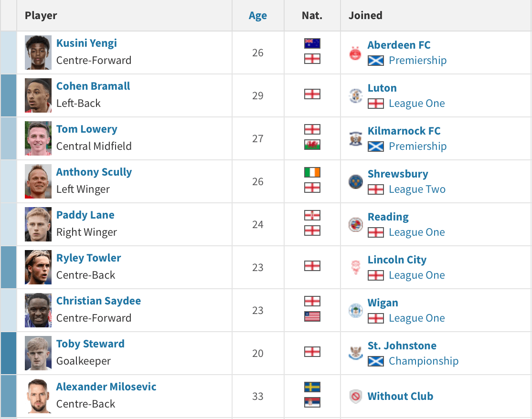Click the Luton club crest icon

(356, 95)
